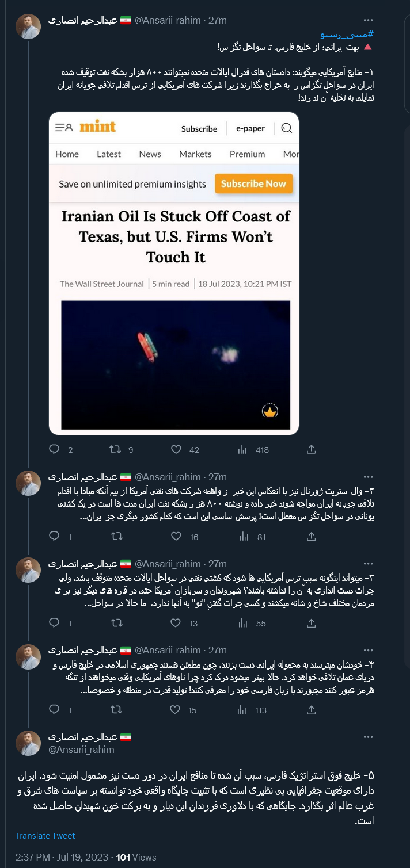Open the e-paper link in Mint header
This screenshot has height=868, width=410.
[x=250, y=128]
